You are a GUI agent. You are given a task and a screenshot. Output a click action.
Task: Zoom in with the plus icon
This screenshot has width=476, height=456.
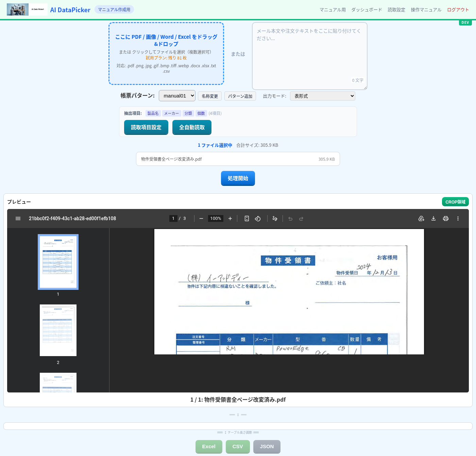tap(230, 218)
